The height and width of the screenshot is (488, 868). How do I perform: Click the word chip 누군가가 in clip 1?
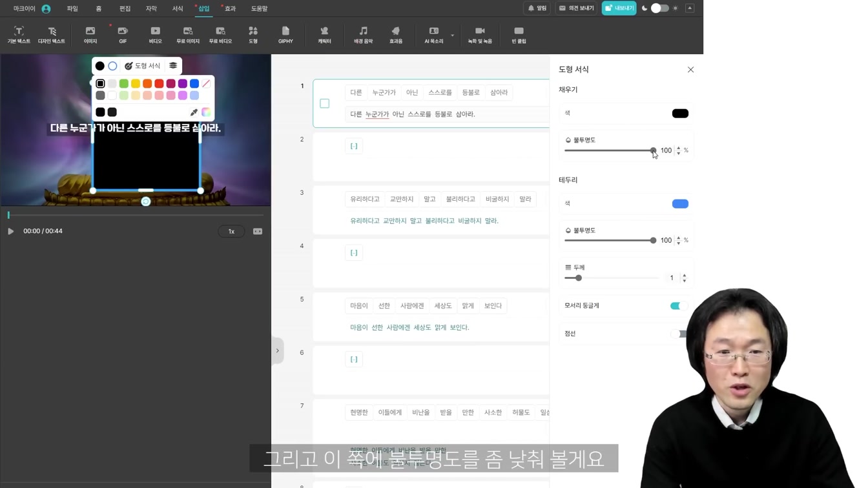pos(384,92)
